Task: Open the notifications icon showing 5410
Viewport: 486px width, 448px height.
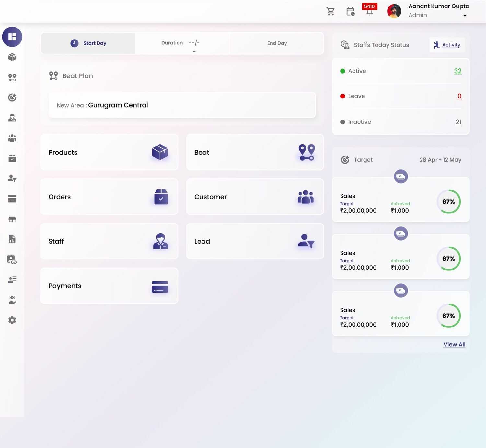Action: pos(369,12)
